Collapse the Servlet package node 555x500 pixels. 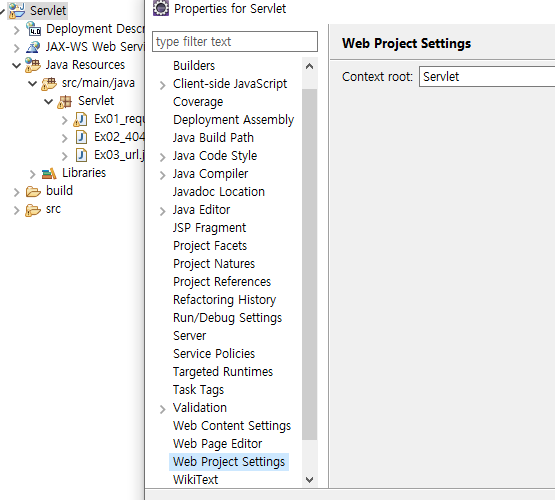(x=48, y=102)
